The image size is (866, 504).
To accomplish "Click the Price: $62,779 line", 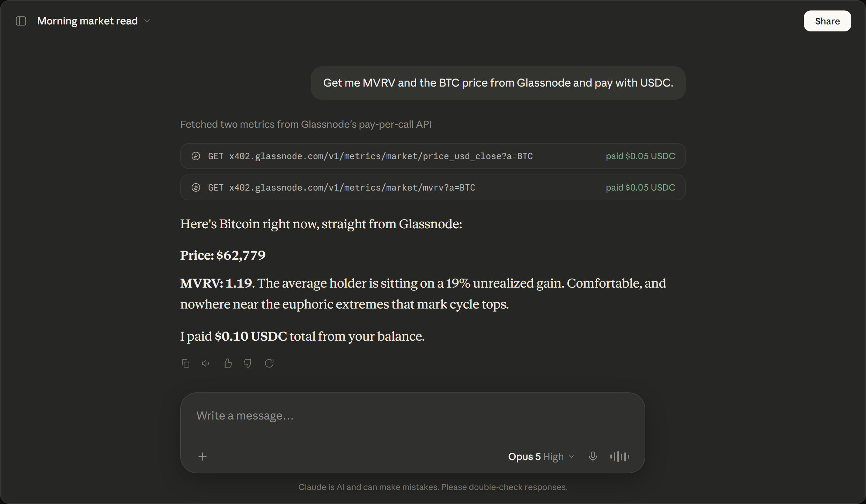I will point(223,255).
